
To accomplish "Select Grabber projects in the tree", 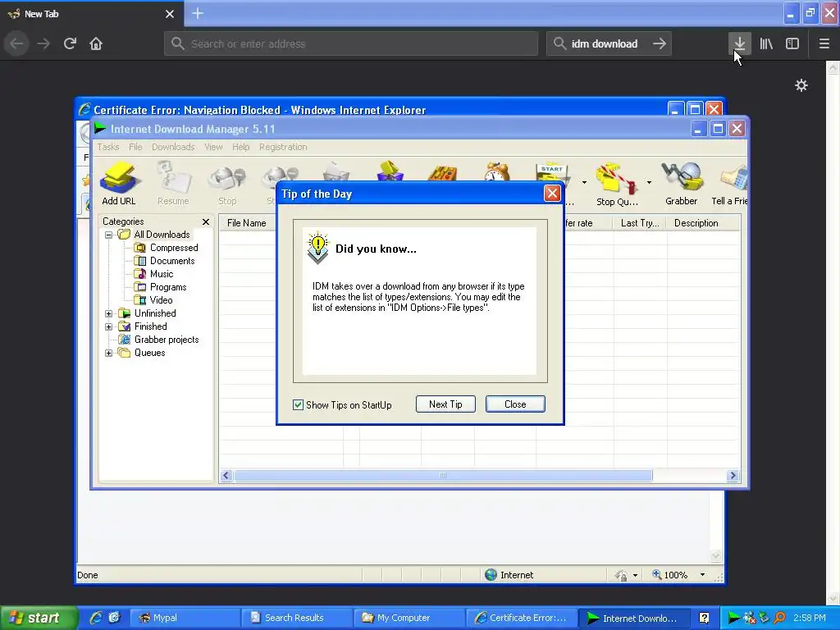I will point(166,340).
